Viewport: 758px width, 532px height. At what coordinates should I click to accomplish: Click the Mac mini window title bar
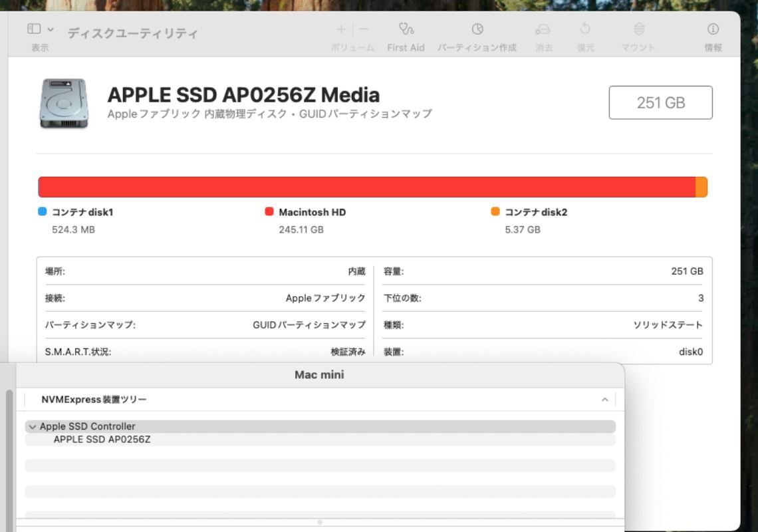pos(319,375)
